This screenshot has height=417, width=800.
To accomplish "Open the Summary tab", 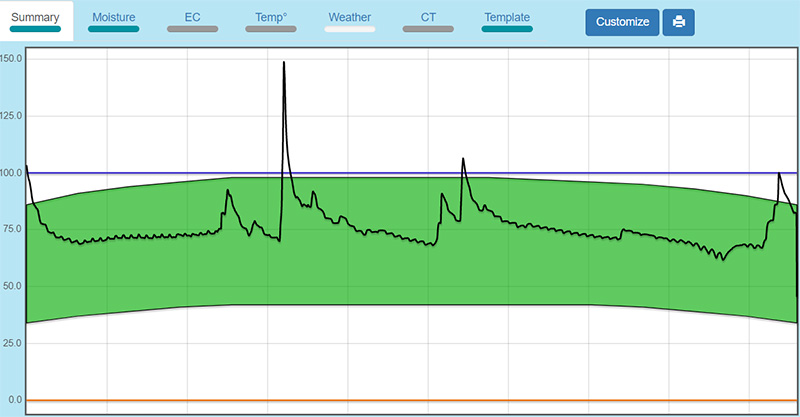I will (x=35, y=21).
